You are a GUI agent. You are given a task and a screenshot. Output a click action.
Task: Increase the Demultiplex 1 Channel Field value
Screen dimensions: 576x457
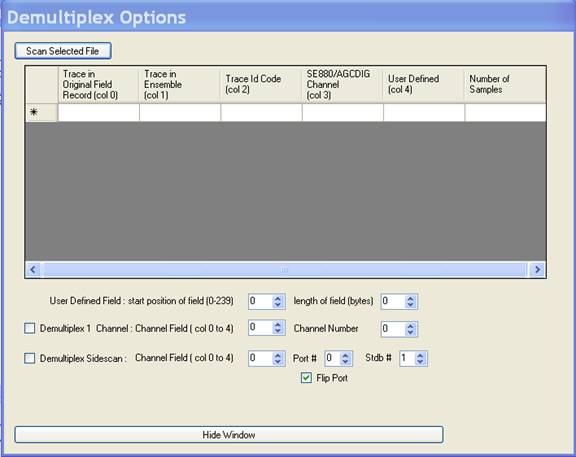(278, 325)
